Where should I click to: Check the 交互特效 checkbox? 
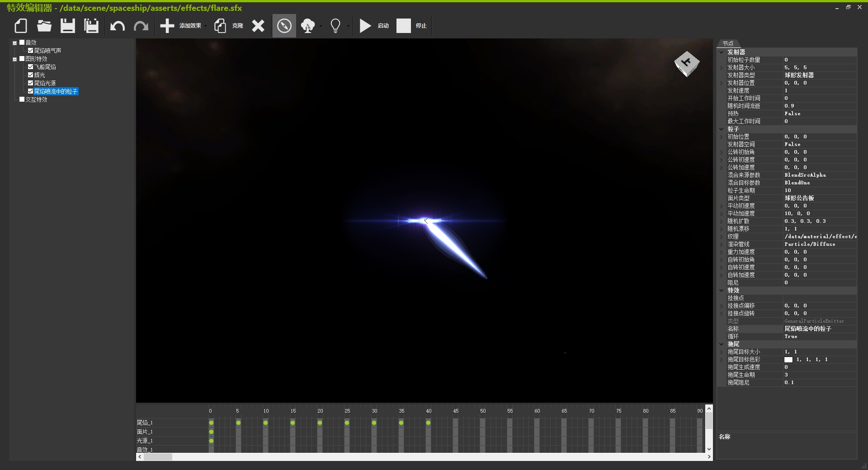coord(22,99)
